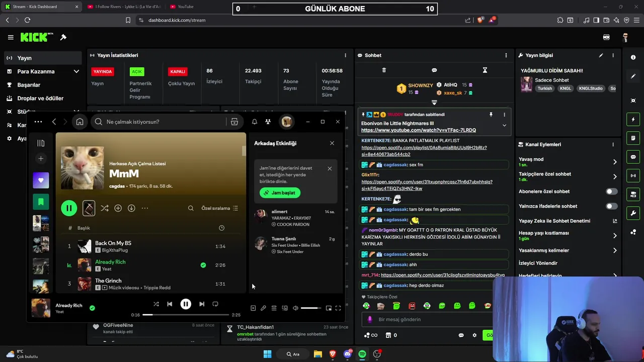Open Spotify queue icon in bottom bar
The image size is (644, 362).
[x=274, y=308]
